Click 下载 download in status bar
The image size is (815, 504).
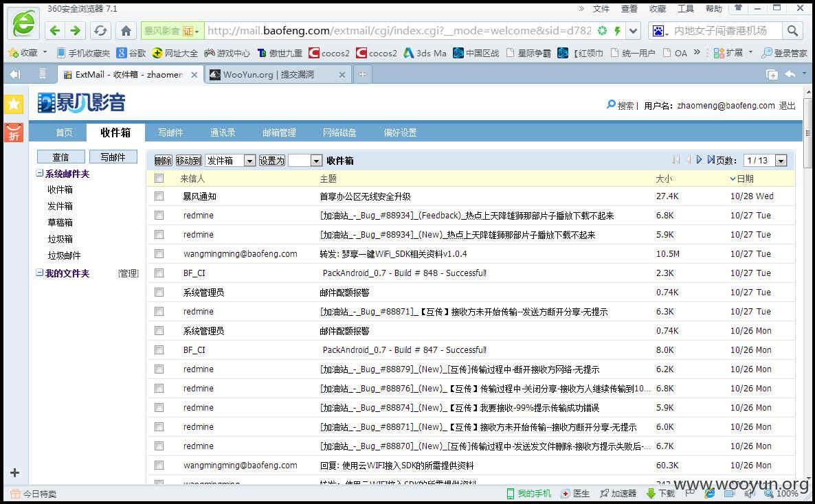coord(660,493)
